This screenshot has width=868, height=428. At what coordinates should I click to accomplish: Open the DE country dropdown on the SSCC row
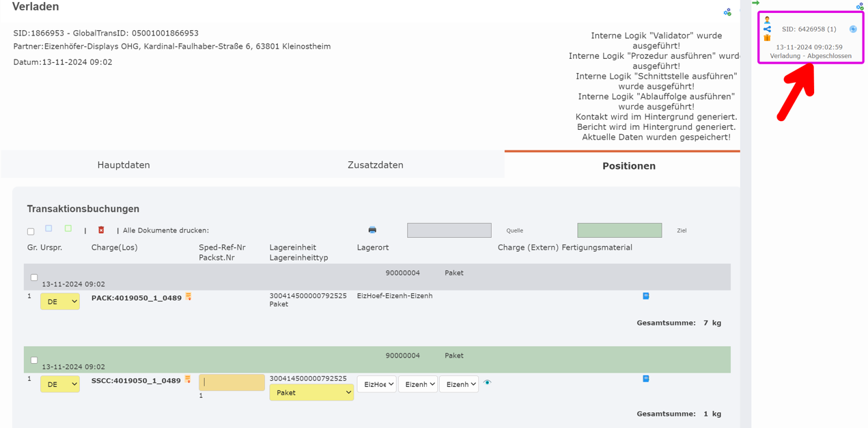pos(59,384)
